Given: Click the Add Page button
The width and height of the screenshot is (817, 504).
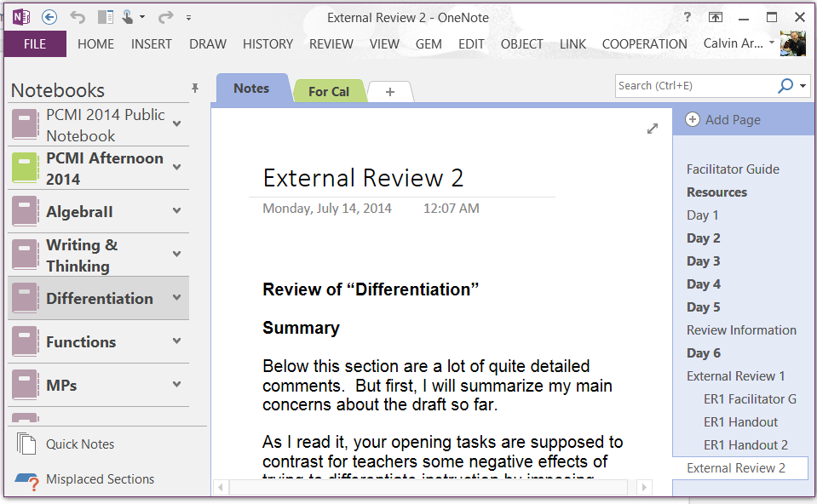Looking at the screenshot, I should (723, 120).
